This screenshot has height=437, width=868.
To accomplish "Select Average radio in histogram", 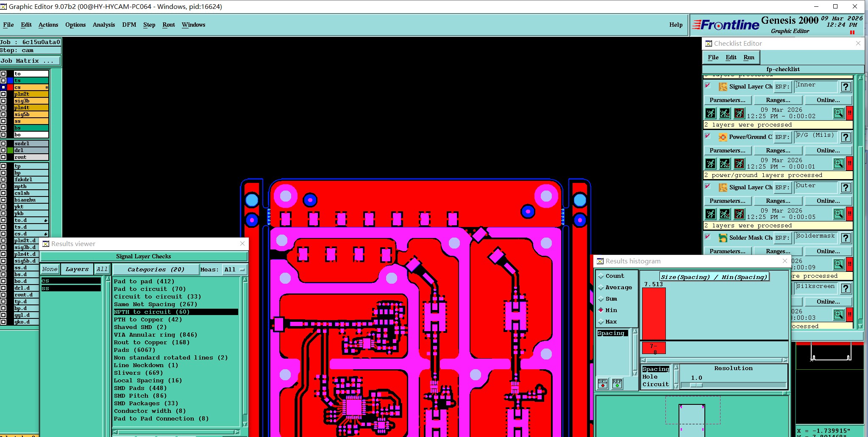I will 601,288.
